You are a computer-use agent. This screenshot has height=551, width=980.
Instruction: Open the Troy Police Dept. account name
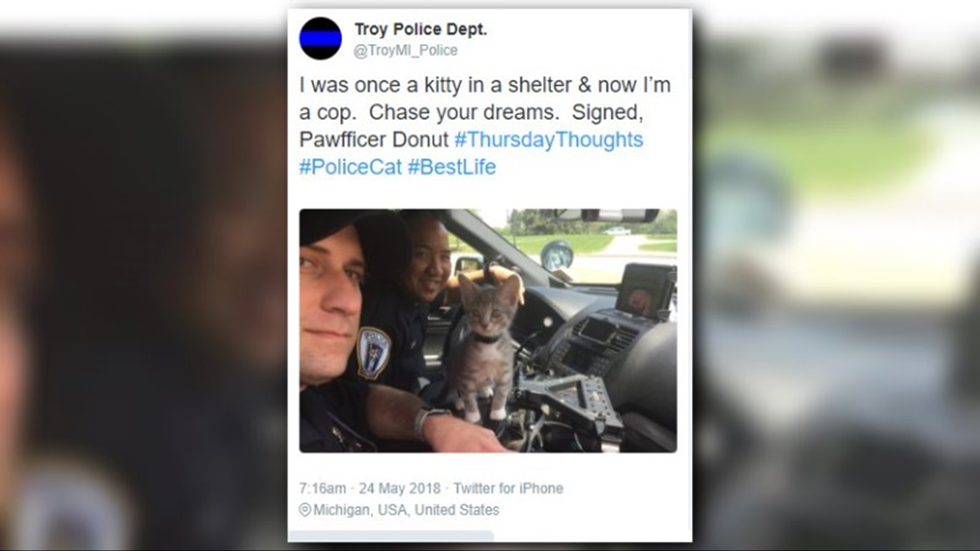[421, 30]
